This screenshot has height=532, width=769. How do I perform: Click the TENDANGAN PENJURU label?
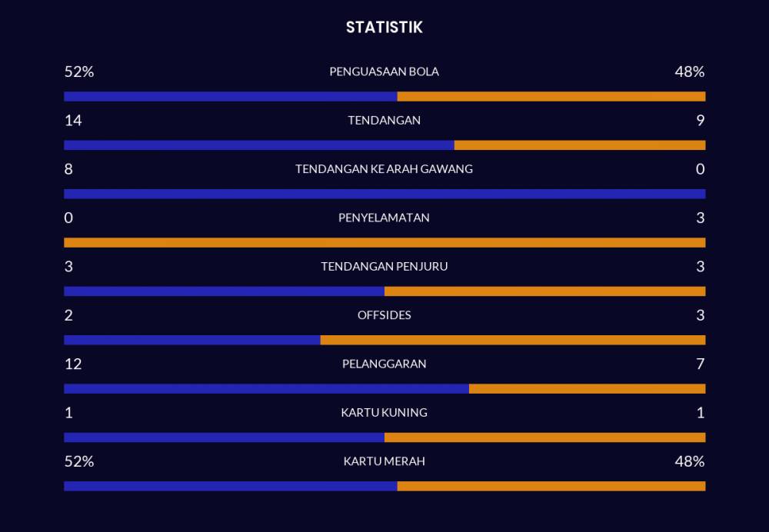(x=384, y=267)
